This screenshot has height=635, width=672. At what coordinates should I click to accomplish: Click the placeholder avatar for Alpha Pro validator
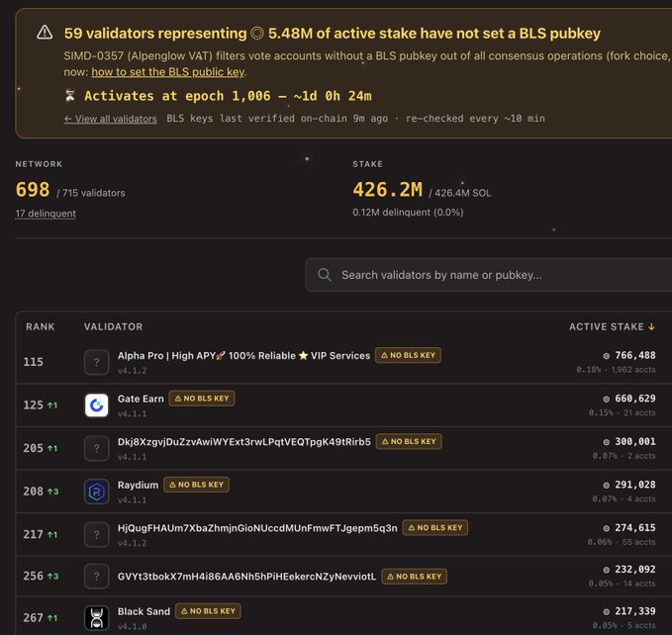pyautogui.click(x=96, y=362)
